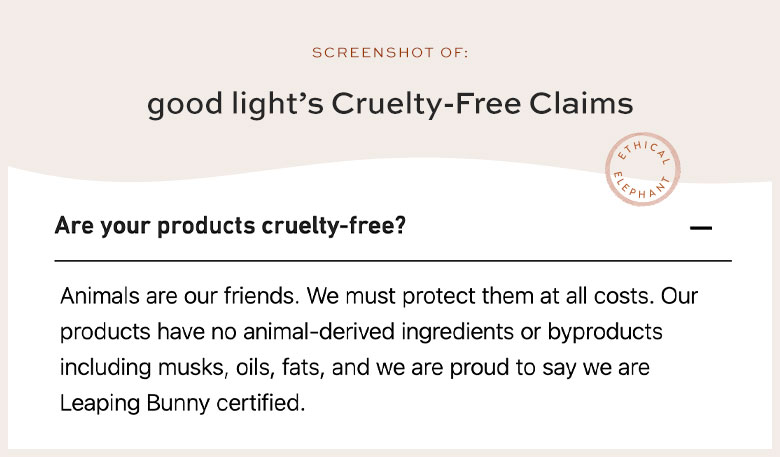Click the "Are your products cruelty-free?" question

point(230,226)
